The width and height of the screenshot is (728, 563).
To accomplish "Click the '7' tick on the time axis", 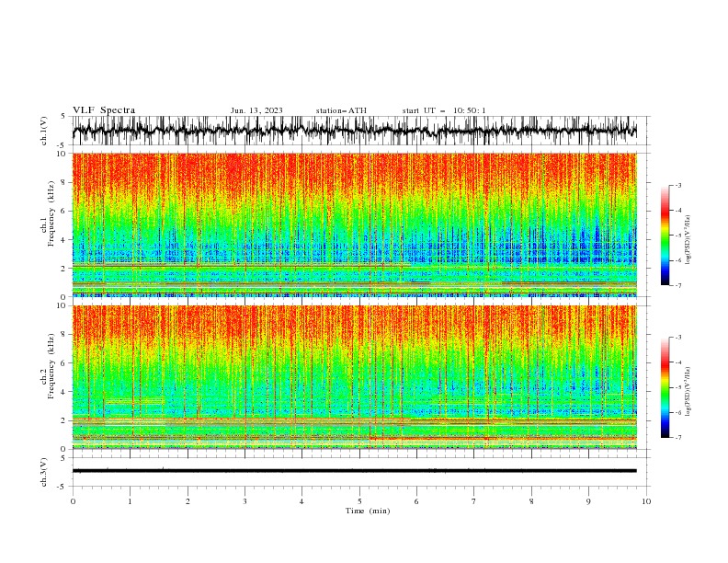I will coord(474,501).
